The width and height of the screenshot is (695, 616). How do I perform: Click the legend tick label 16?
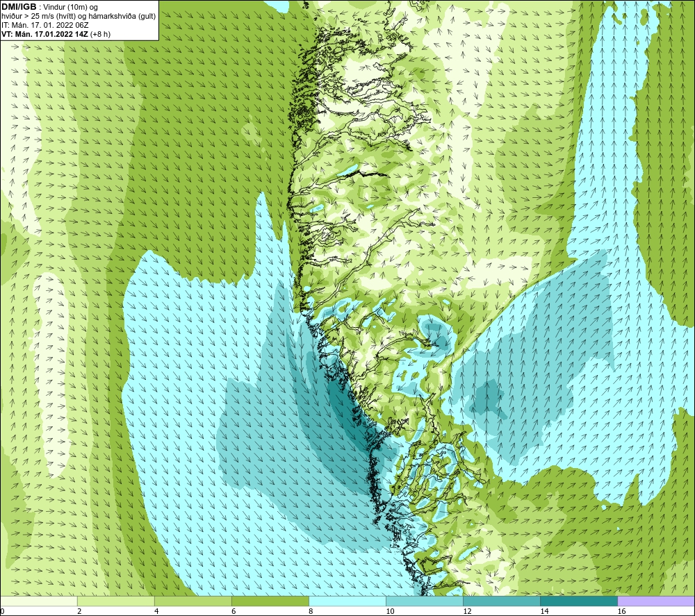point(621,611)
